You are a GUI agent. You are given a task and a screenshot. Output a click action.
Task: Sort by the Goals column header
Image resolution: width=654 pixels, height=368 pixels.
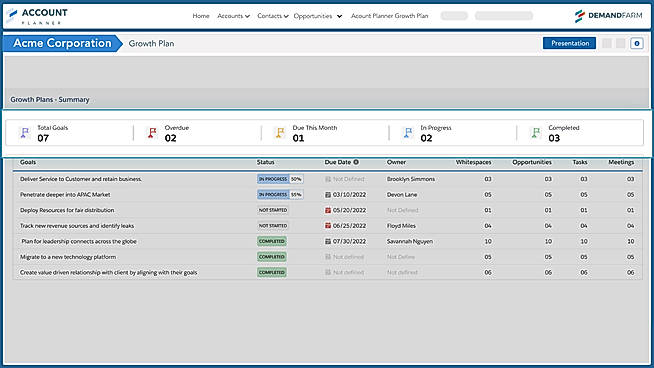(x=28, y=162)
